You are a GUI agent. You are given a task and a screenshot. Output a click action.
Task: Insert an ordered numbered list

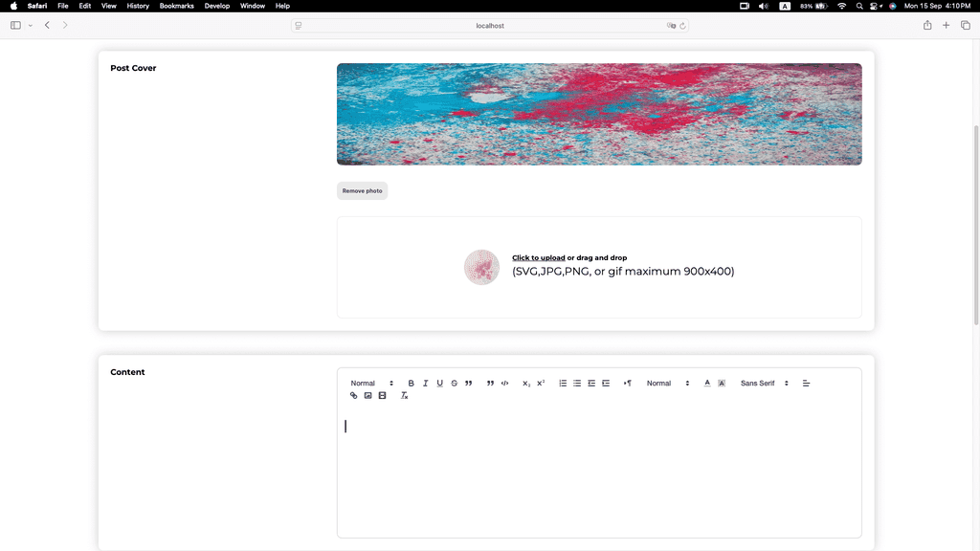pos(563,383)
